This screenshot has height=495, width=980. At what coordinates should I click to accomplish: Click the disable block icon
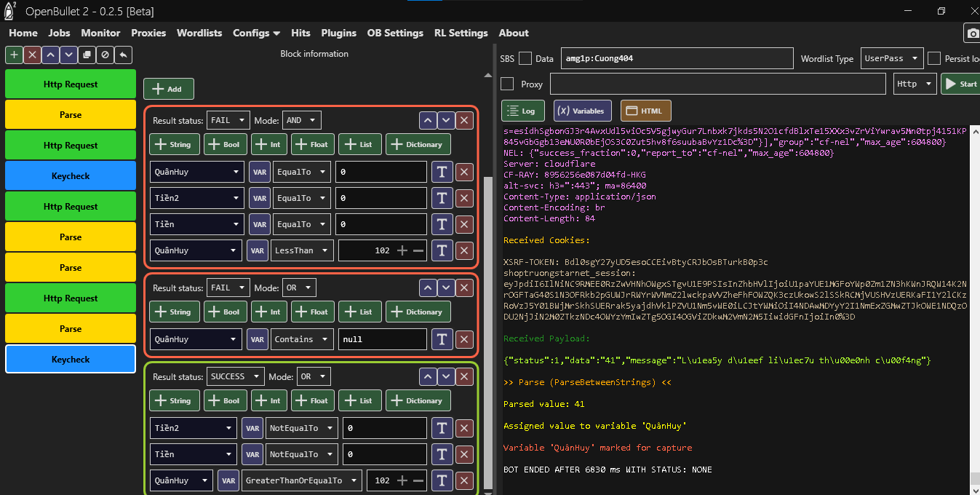(x=105, y=55)
